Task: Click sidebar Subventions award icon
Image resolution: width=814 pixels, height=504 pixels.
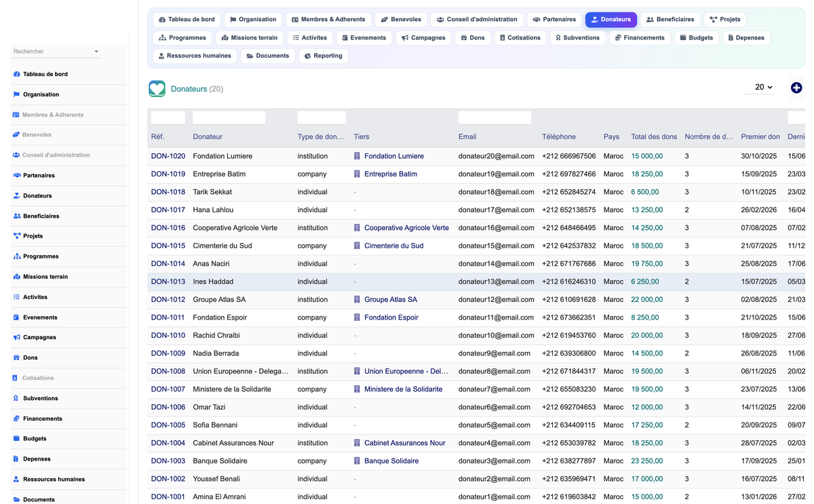Action: (16, 398)
